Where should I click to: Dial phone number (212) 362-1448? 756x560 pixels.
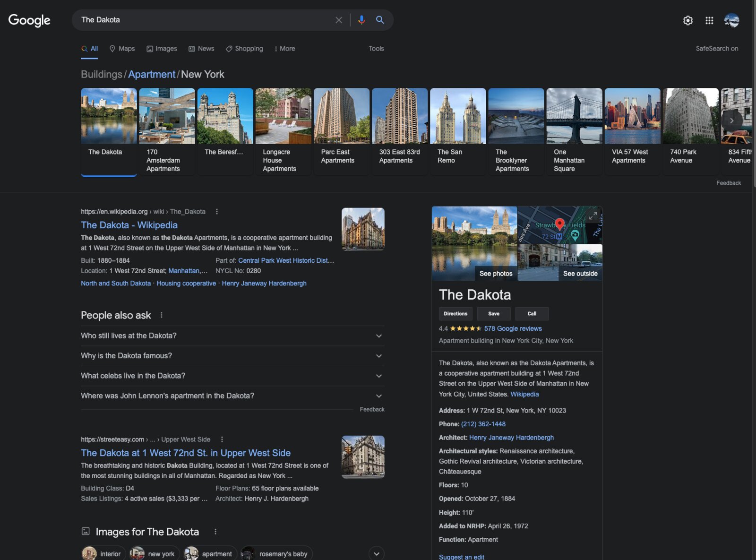(x=483, y=424)
